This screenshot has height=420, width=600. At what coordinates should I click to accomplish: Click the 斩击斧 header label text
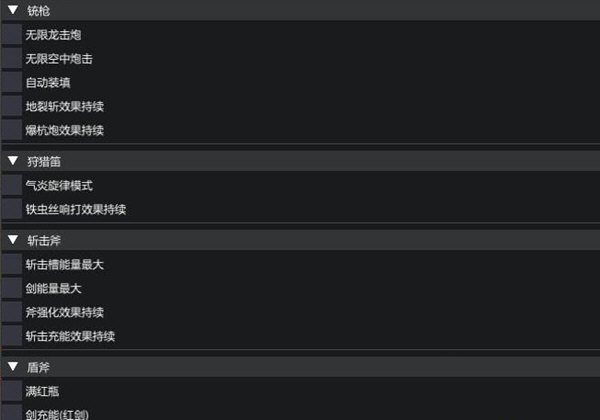pos(44,241)
